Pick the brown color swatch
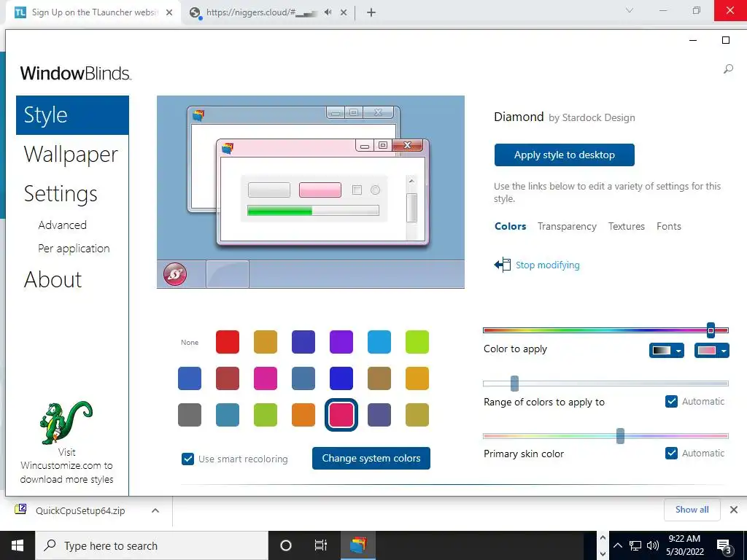The image size is (747, 560). point(379,378)
